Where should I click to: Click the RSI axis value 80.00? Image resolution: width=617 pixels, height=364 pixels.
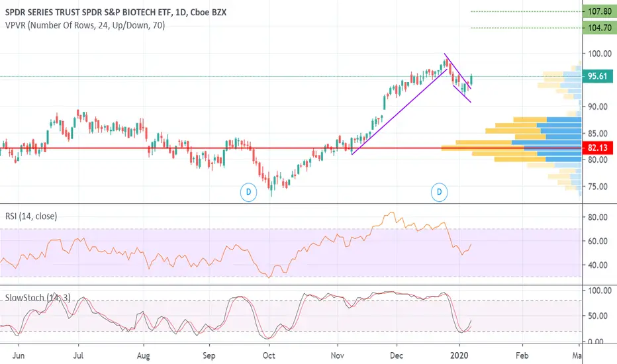click(598, 217)
